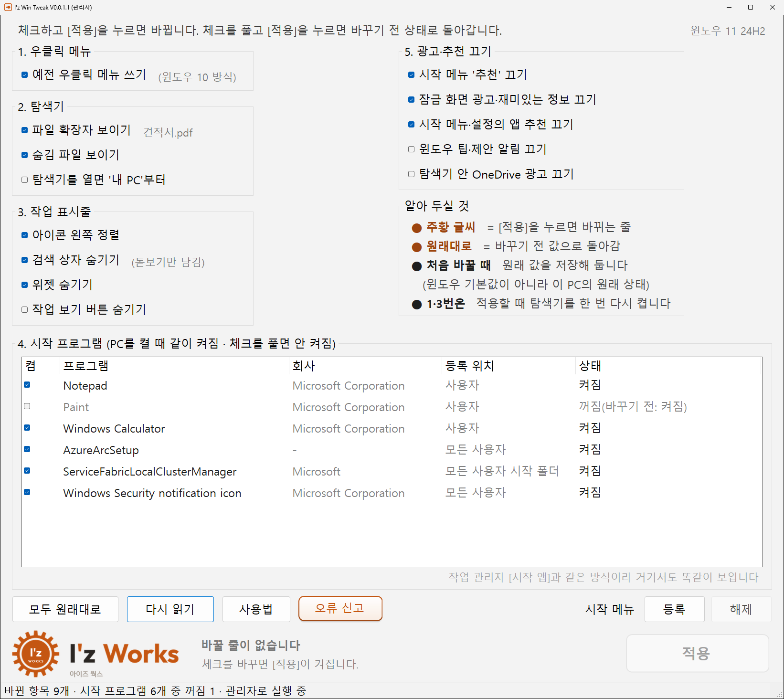Sort list by '회사' column header

(365, 366)
